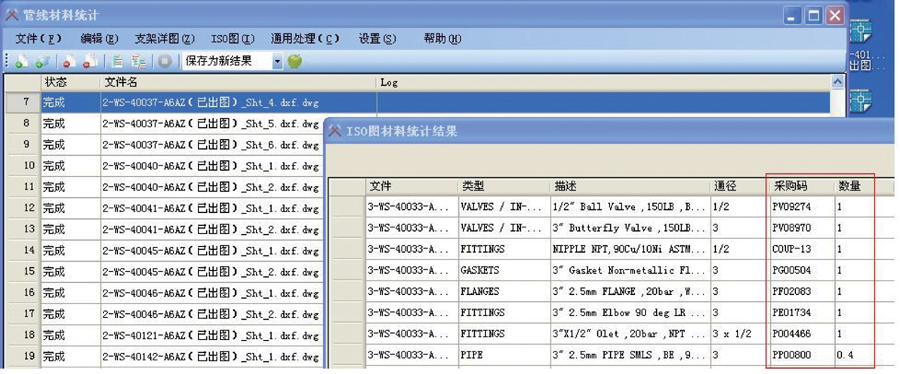Click 完成 status in row 17

54,314
